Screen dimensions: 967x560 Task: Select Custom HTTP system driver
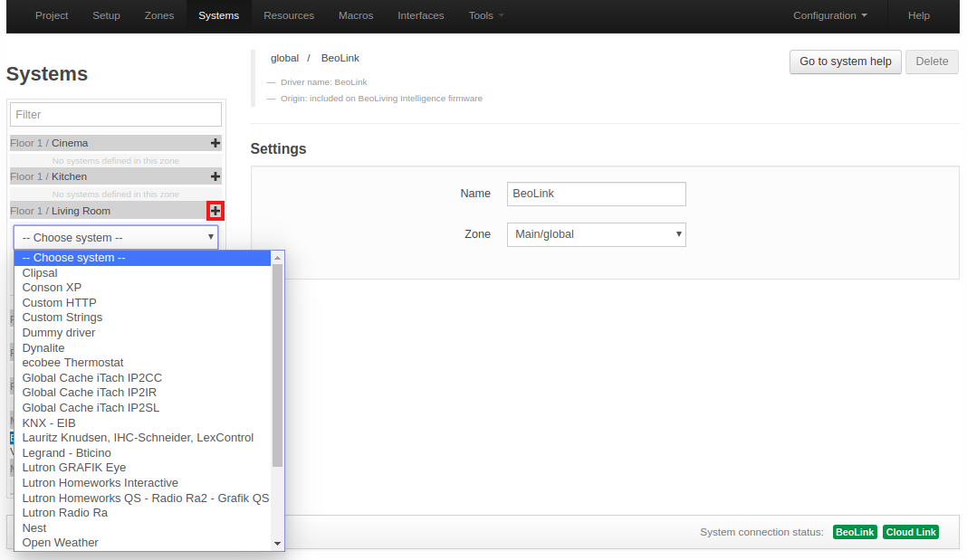[142, 302]
